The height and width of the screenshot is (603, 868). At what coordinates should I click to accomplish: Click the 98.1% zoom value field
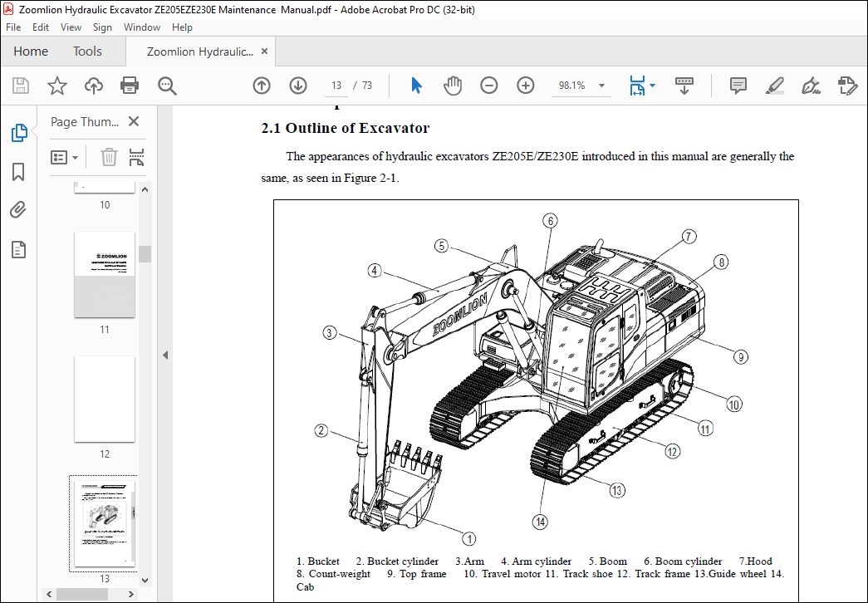tap(571, 86)
